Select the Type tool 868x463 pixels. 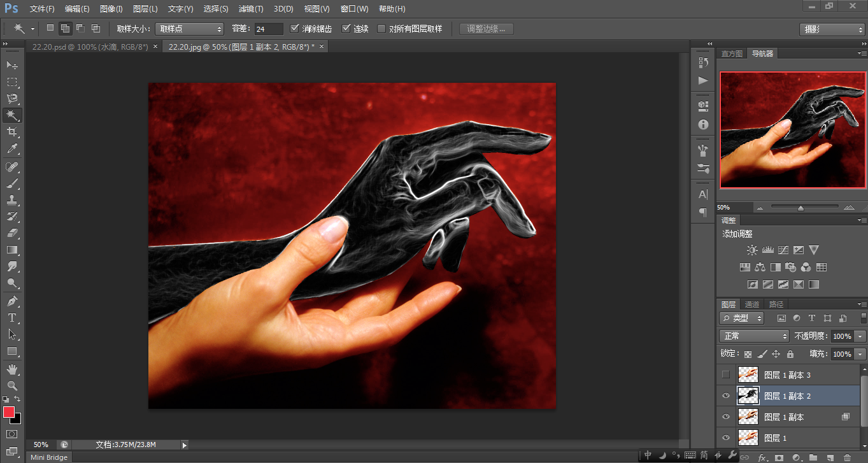[12, 318]
